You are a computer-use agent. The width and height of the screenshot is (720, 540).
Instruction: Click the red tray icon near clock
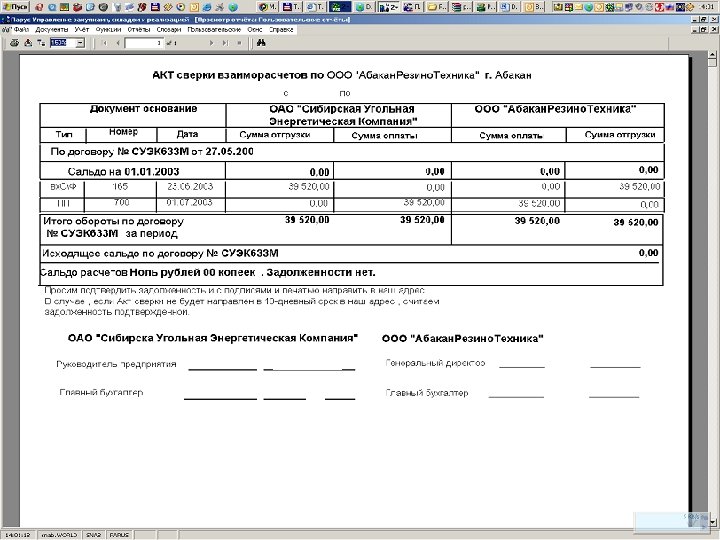[x=659, y=7]
